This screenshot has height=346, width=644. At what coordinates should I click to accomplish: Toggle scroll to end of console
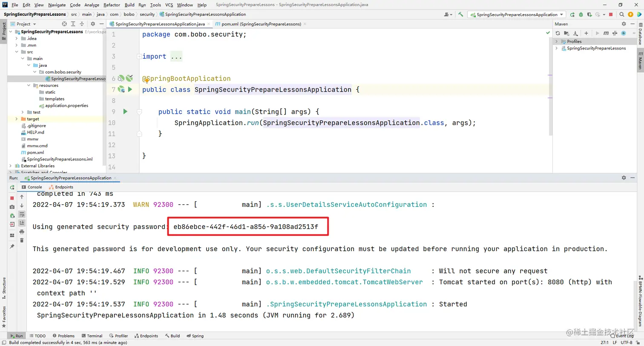(22, 223)
